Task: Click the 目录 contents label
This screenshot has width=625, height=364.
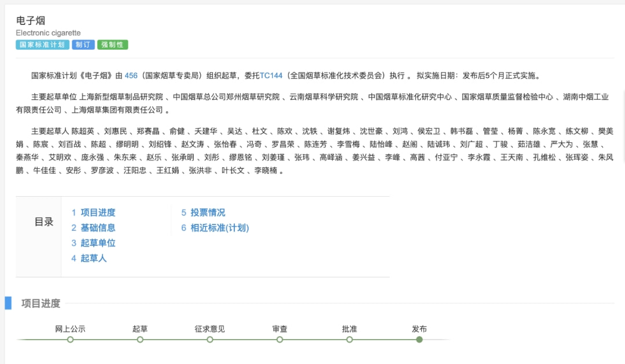Action: pos(44,222)
